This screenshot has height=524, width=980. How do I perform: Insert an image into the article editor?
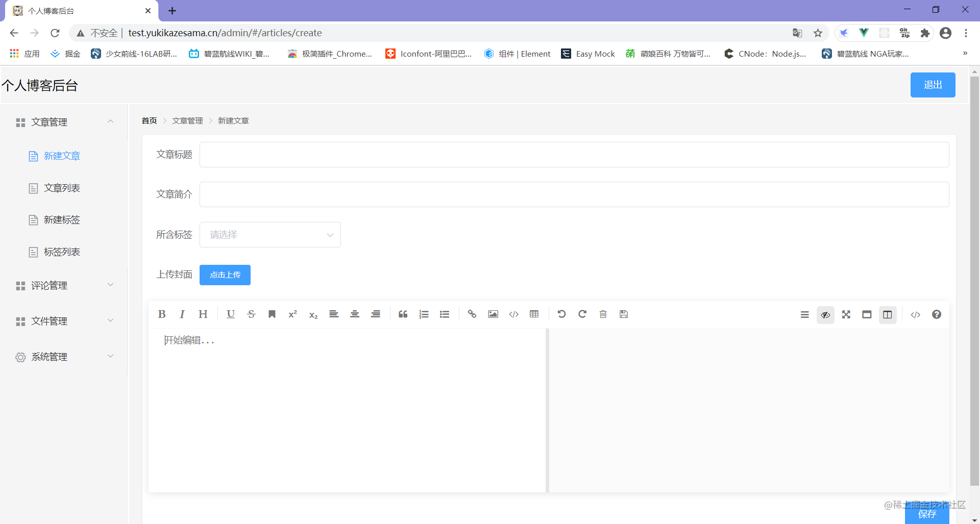pos(493,314)
